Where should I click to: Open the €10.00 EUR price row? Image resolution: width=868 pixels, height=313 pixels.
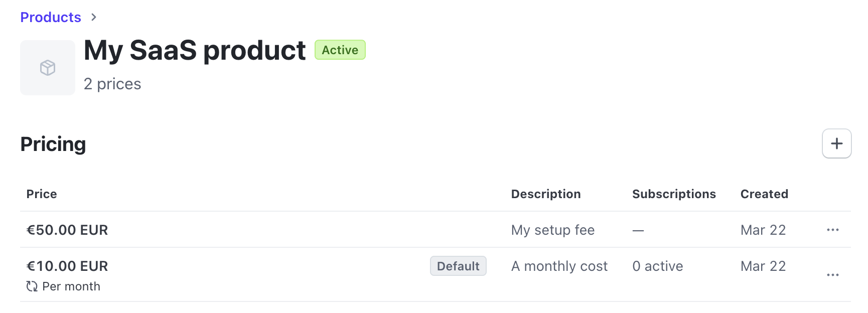click(67, 266)
